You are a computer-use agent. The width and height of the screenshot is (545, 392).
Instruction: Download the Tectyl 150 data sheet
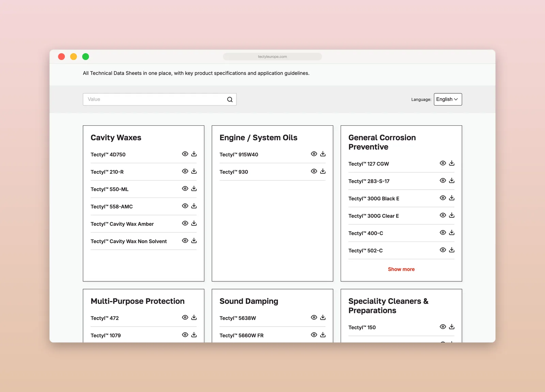pyautogui.click(x=452, y=327)
